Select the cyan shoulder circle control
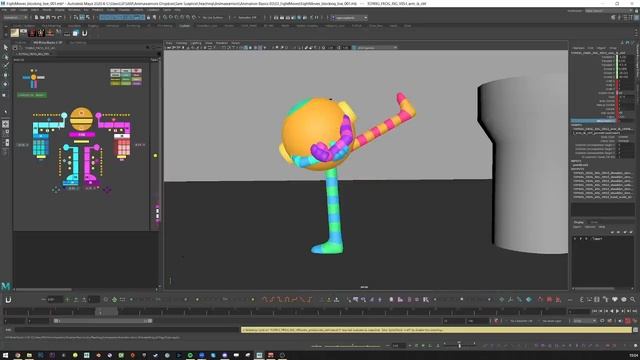This screenshot has height=360, width=640. click(64, 116)
